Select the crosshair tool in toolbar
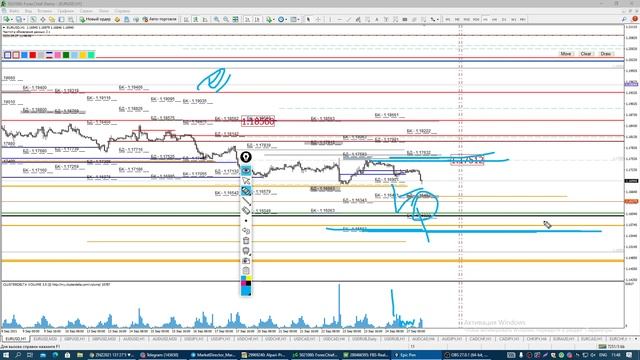Image resolution: width=640 pixels, height=360 pixels. click(x=318, y=19)
